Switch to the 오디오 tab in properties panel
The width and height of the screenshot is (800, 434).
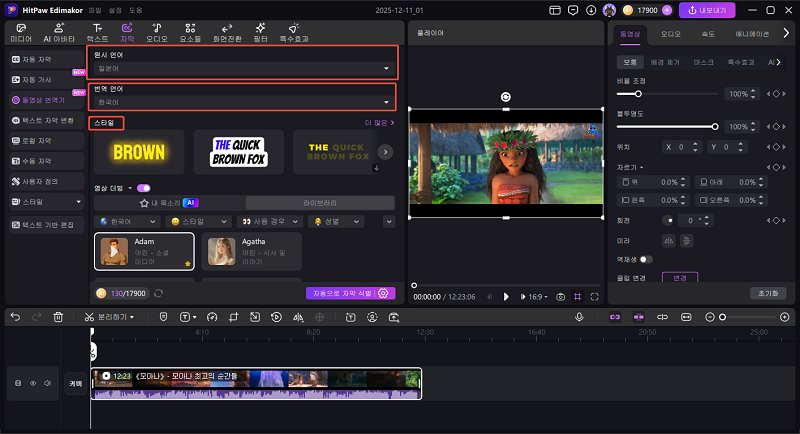[670, 34]
